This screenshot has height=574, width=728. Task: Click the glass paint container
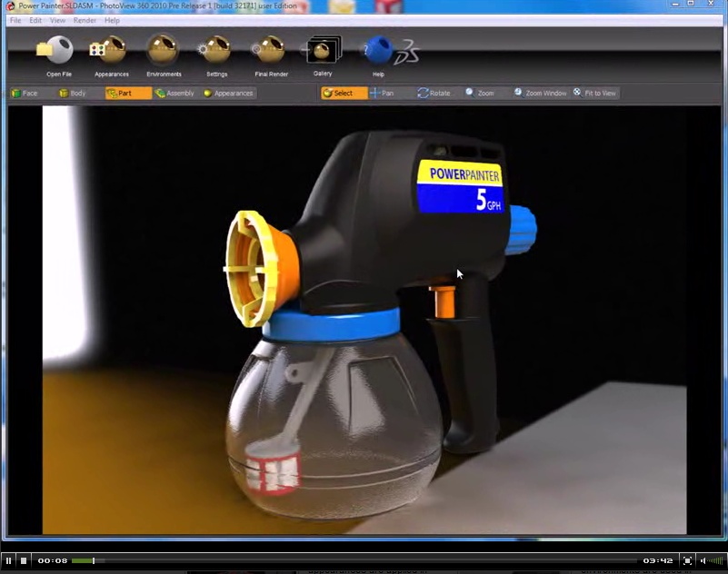click(334, 430)
